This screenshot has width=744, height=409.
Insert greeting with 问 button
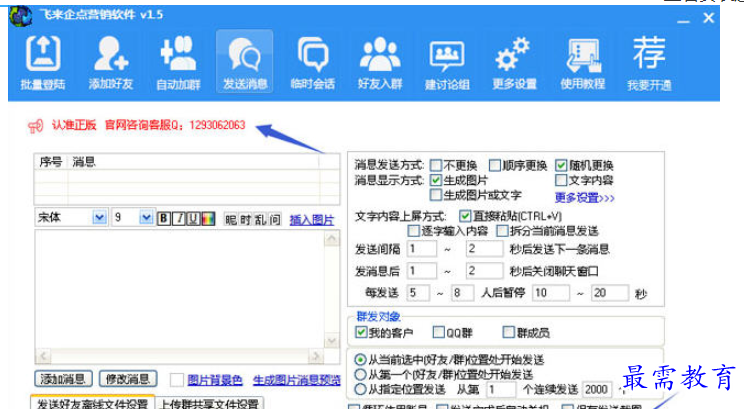tap(275, 219)
